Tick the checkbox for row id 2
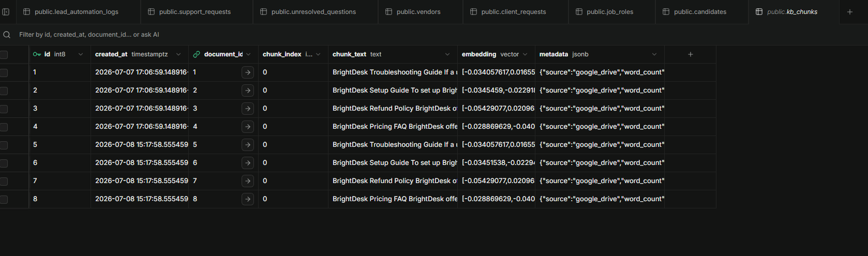Image resolution: width=868 pixels, height=256 pixels. click(x=4, y=91)
